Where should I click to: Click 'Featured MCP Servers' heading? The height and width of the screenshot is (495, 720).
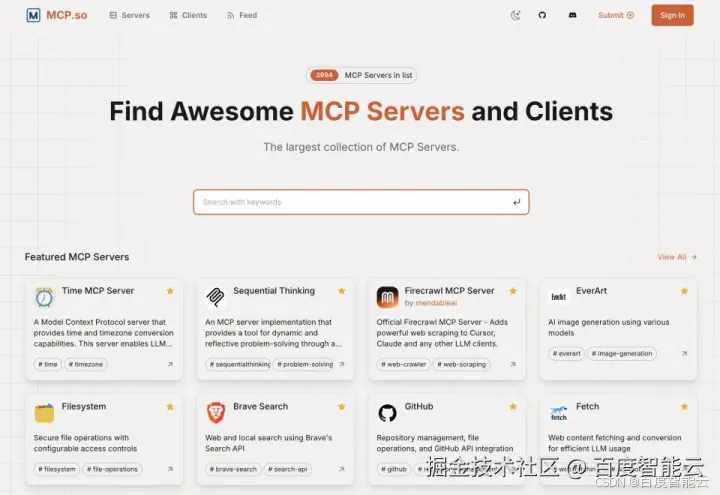[77, 257]
